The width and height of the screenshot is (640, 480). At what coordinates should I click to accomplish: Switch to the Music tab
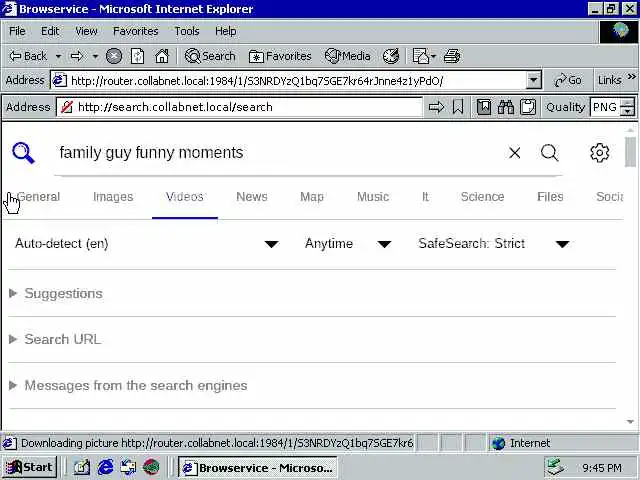(x=373, y=197)
